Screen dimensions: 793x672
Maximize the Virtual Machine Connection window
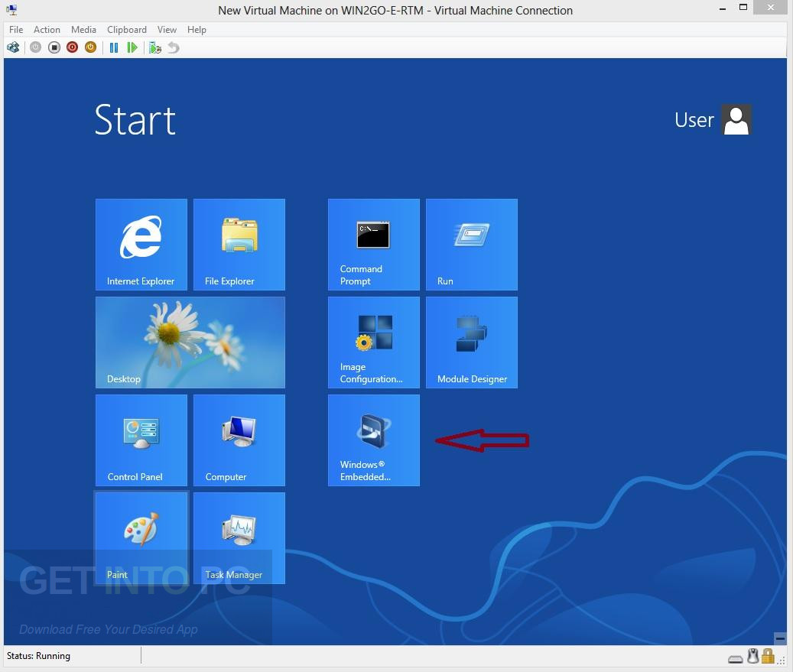coord(743,8)
